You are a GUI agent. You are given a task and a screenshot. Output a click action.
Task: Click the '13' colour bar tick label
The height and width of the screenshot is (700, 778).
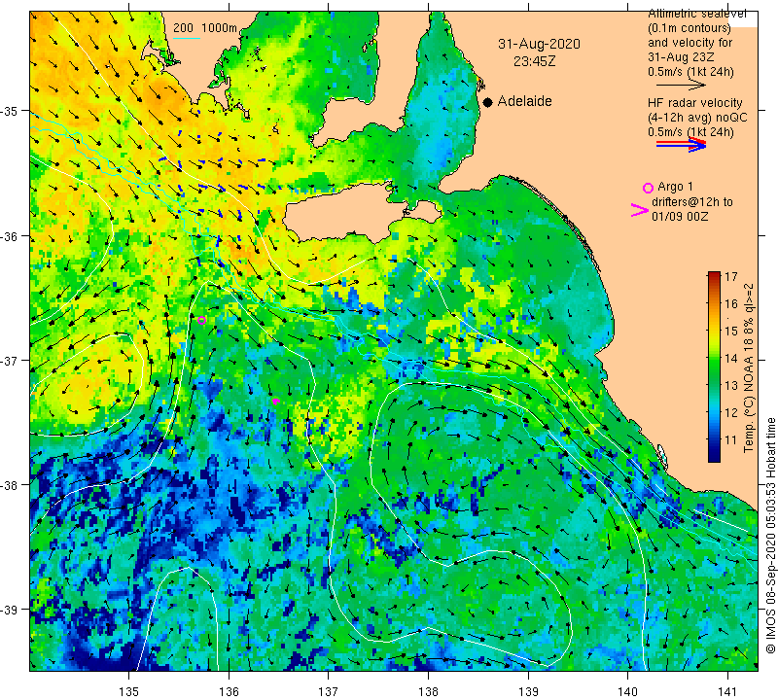[731, 385]
